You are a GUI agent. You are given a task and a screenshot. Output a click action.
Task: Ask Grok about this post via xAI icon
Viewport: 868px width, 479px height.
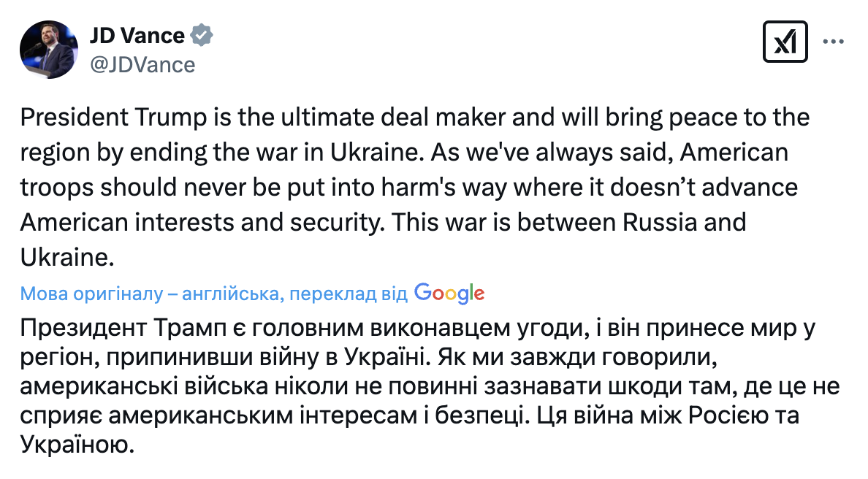(785, 42)
